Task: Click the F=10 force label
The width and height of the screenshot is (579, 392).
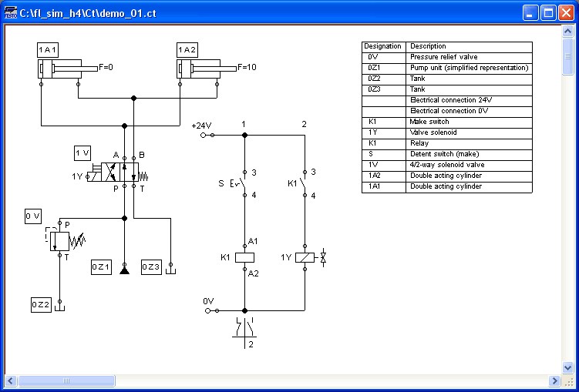Action: point(247,67)
